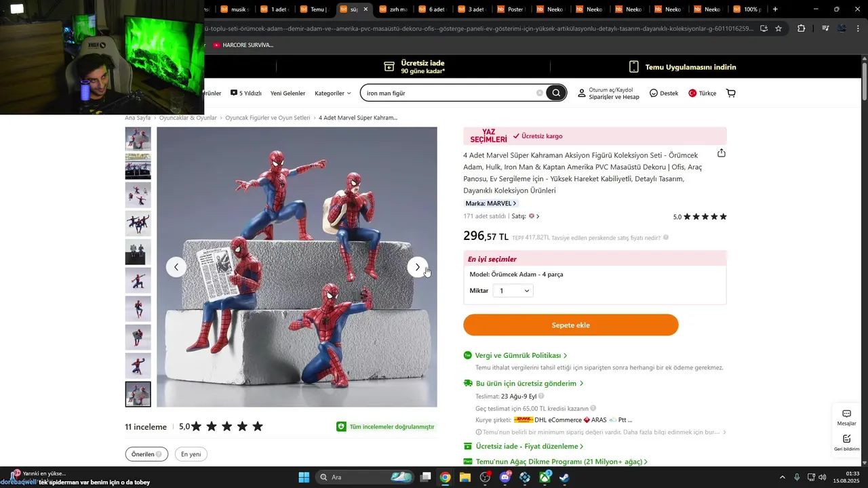Click the iron man figür search field
This screenshot has height=488, width=868.
449,93
